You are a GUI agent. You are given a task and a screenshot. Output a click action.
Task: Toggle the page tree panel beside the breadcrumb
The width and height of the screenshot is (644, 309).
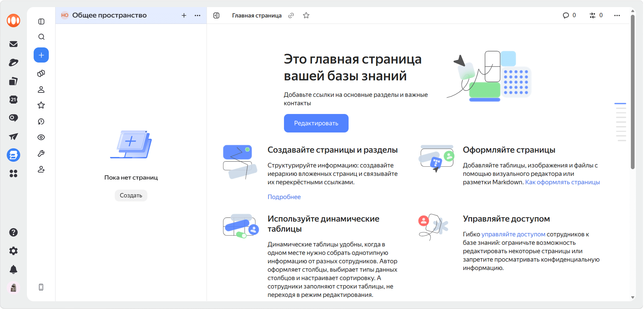pyautogui.click(x=216, y=15)
